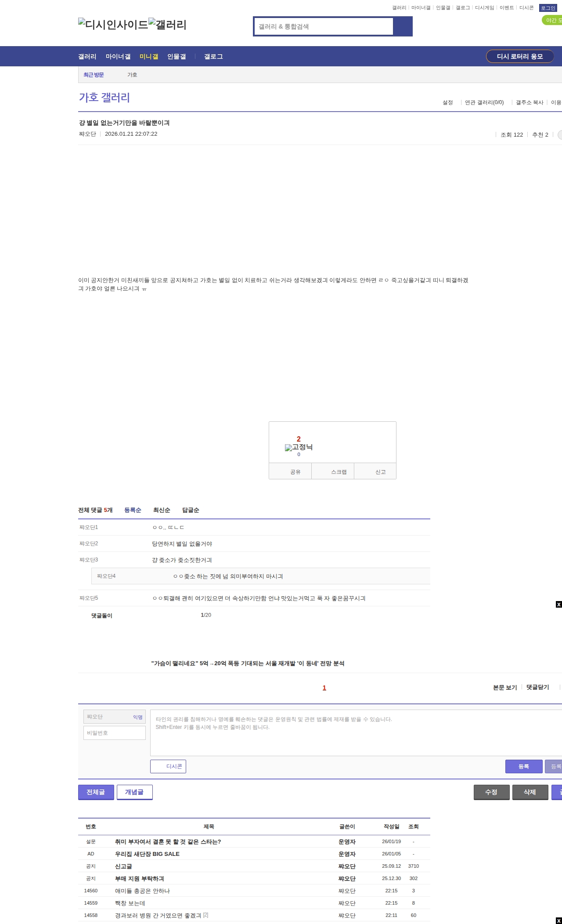Select 갤로그 in the blue navigation bar
This screenshot has width=562, height=924.
[x=213, y=56]
